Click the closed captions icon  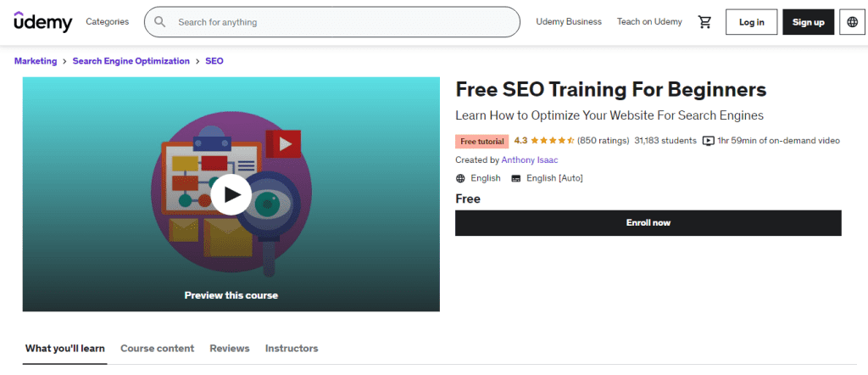pyautogui.click(x=516, y=178)
